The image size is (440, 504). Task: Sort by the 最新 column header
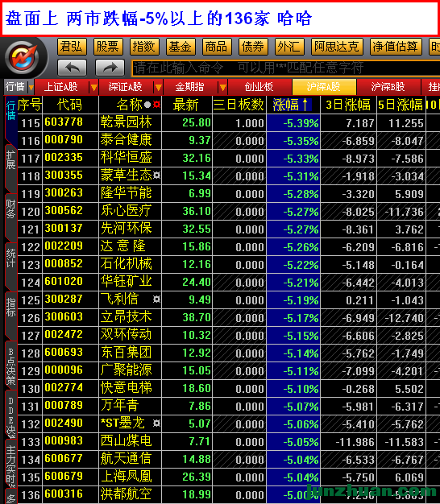click(186, 105)
